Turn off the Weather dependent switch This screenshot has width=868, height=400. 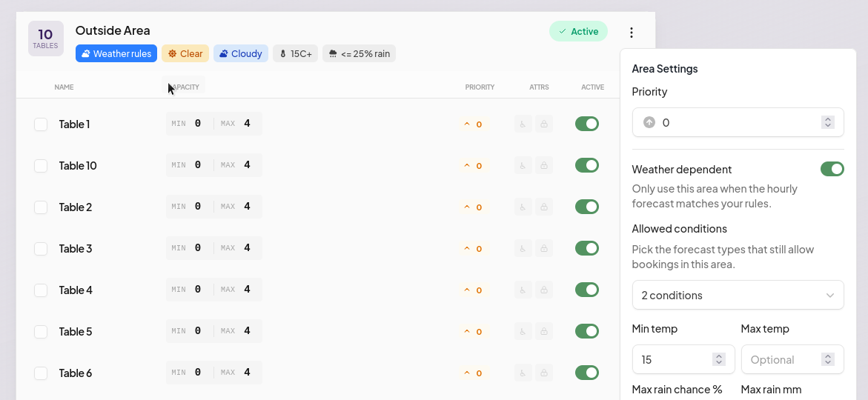832,169
